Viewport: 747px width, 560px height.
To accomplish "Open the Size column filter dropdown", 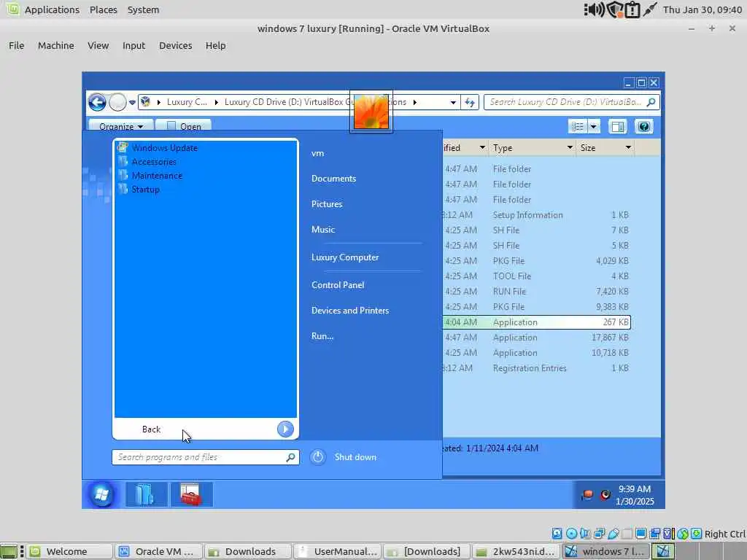I will pos(628,147).
